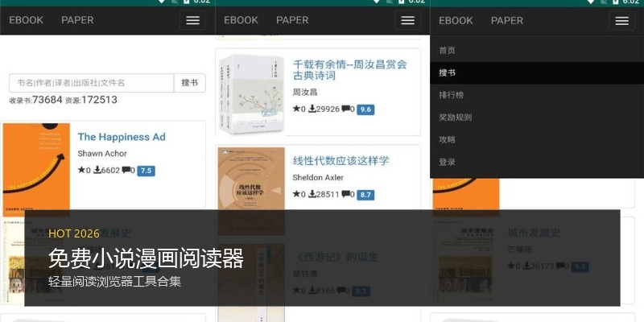This screenshot has height=322, width=644.
Task: Click comment icon in 千载有余情 row
Action: coord(346,109)
